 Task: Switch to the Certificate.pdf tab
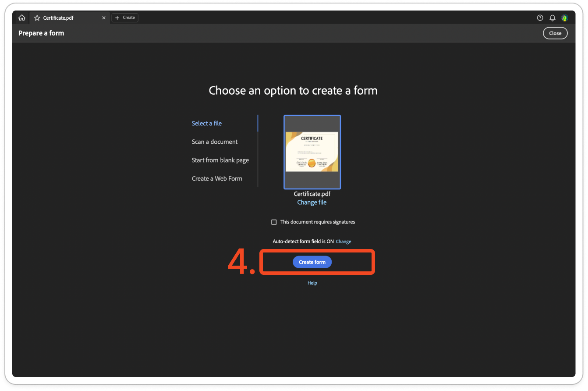[x=69, y=18]
